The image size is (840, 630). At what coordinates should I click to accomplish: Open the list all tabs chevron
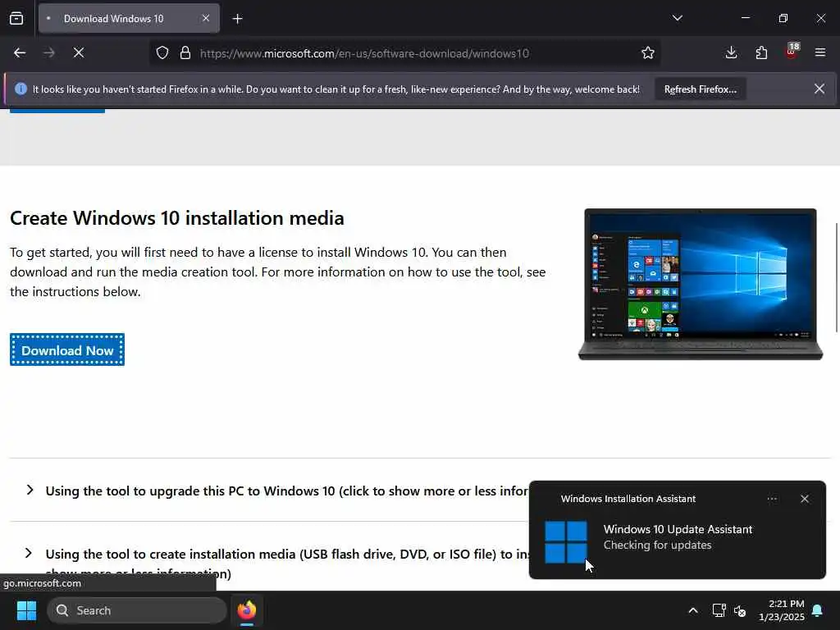[677, 18]
